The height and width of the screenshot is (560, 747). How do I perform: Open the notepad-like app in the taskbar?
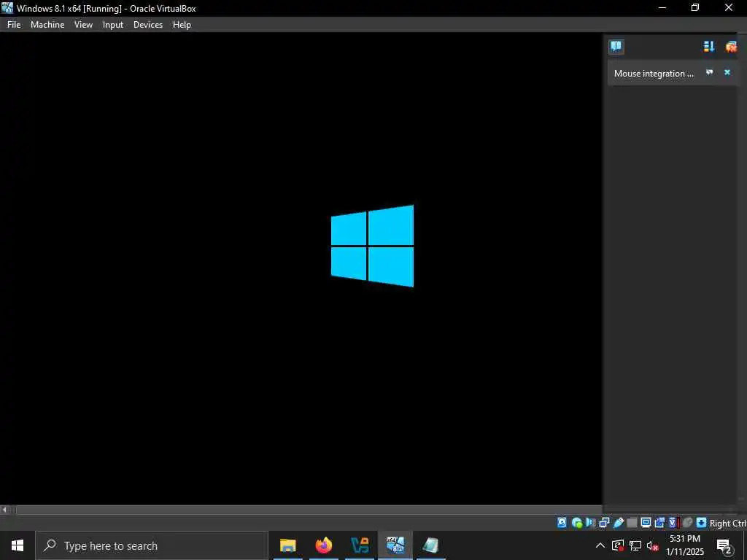430,545
